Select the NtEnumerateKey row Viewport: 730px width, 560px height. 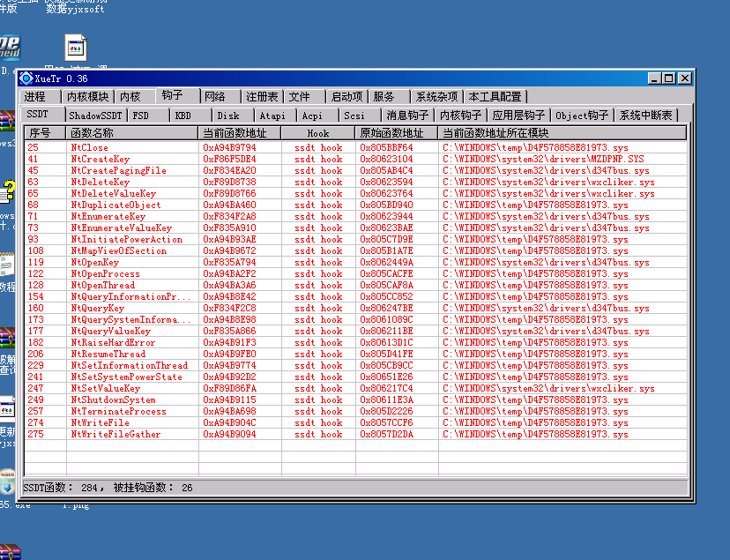click(355, 216)
